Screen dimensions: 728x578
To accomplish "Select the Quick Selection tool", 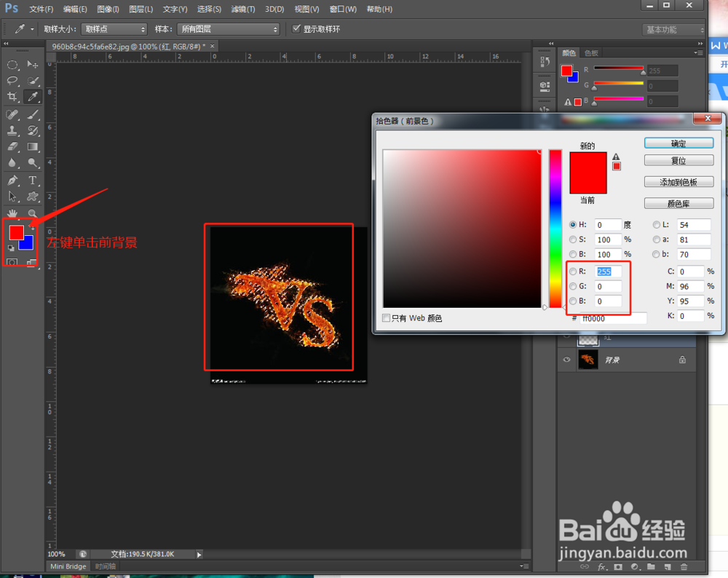I will [33, 81].
